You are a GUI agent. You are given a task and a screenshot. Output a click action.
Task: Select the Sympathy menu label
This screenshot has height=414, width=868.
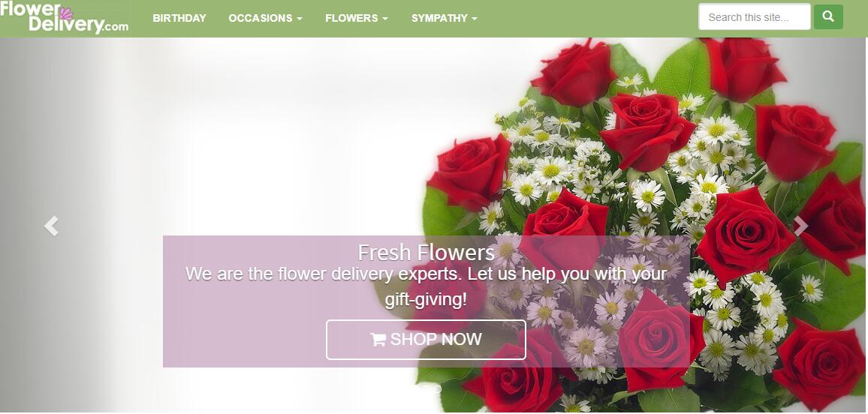pyautogui.click(x=439, y=18)
